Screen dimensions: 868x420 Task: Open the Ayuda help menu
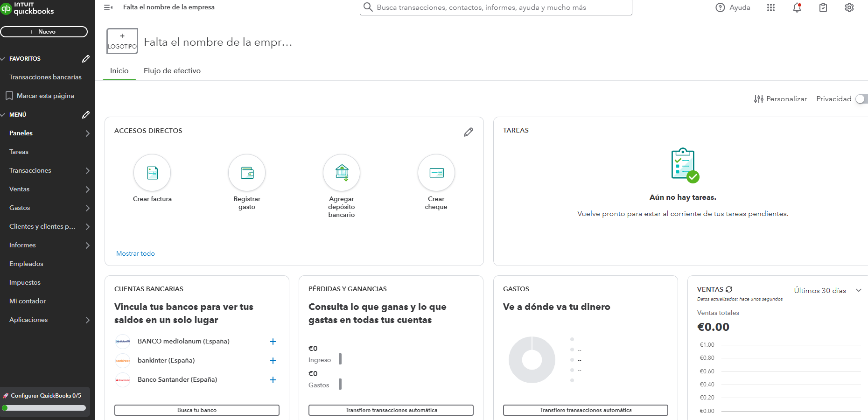(x=733, y=7)
